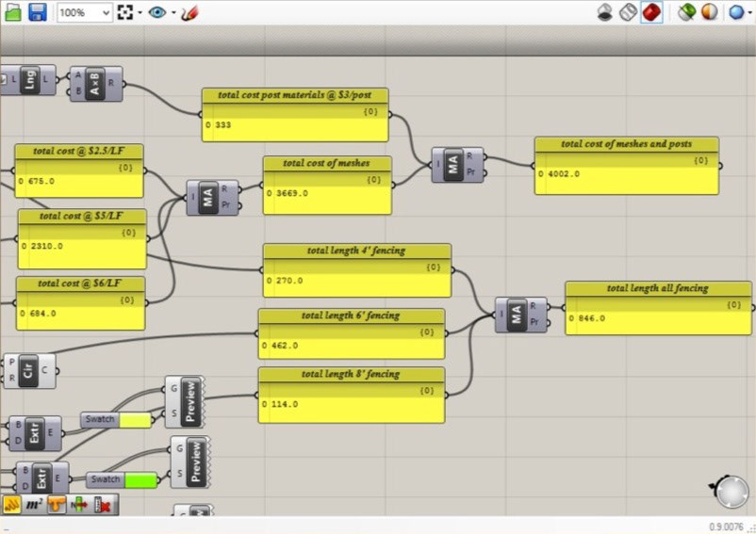Image resolution: width=756 pixels, height=534 pixels.
Task: Toggle the m² units widget icon
Action: 34,505
